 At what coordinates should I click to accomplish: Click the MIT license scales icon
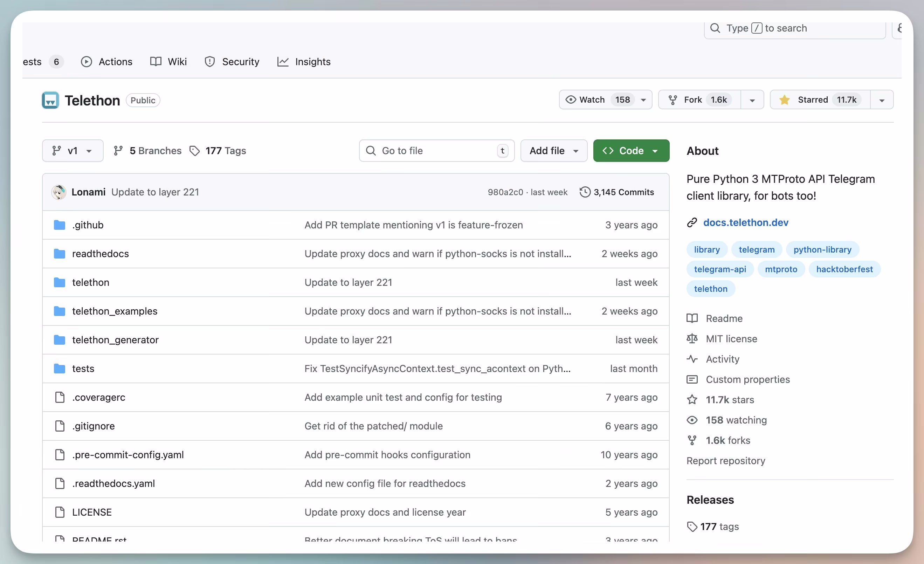tap(692, 339)
